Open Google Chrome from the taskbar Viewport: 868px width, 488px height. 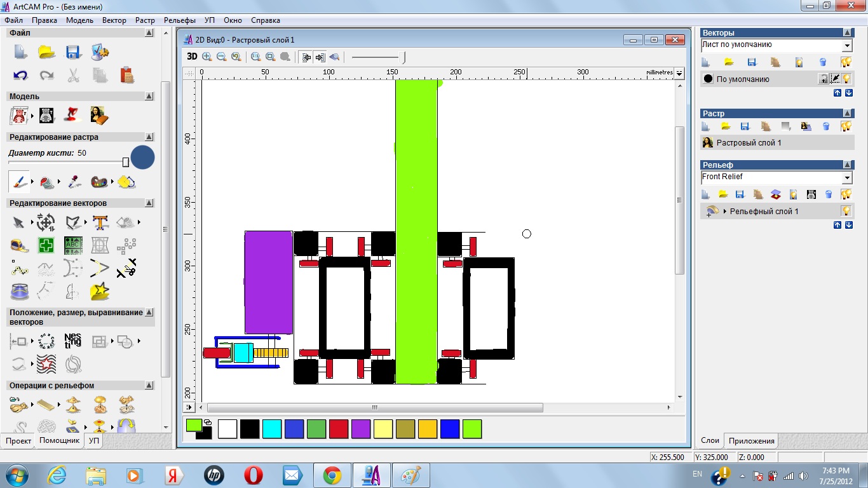point(332,475)
